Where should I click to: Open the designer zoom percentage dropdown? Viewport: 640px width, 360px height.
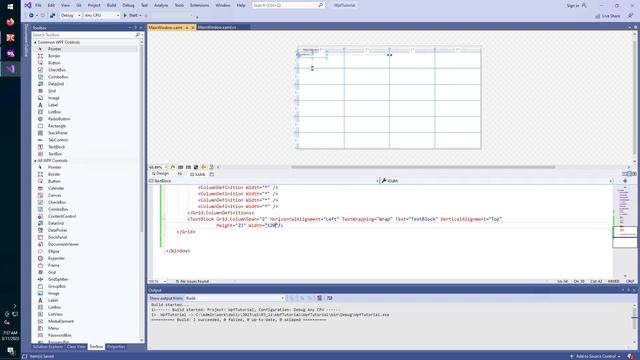(x=158, y=167)
